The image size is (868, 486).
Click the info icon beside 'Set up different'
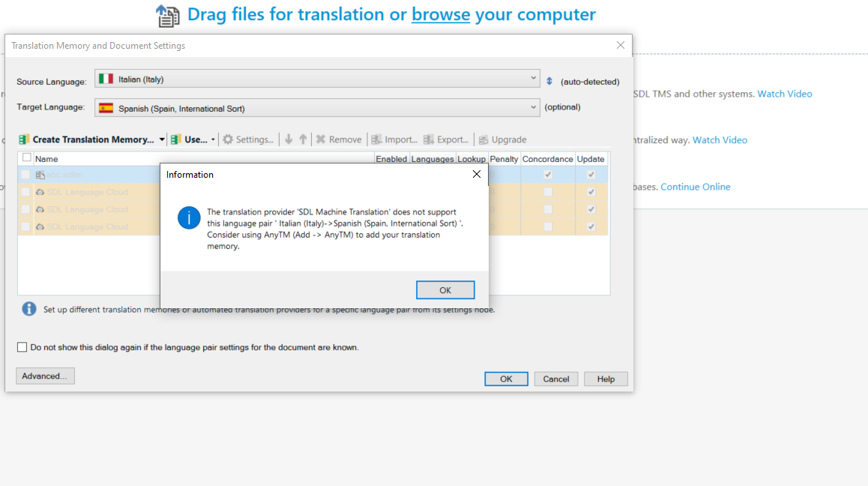coord(29,309)
